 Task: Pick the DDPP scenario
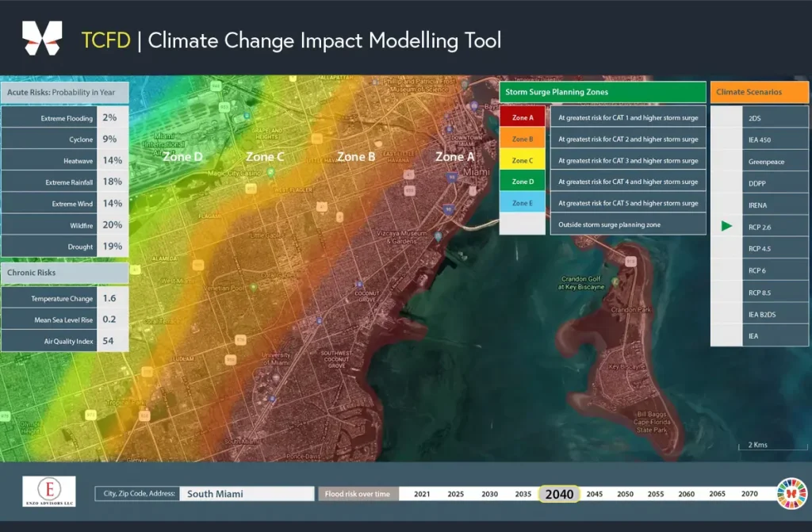click(776, 183)
